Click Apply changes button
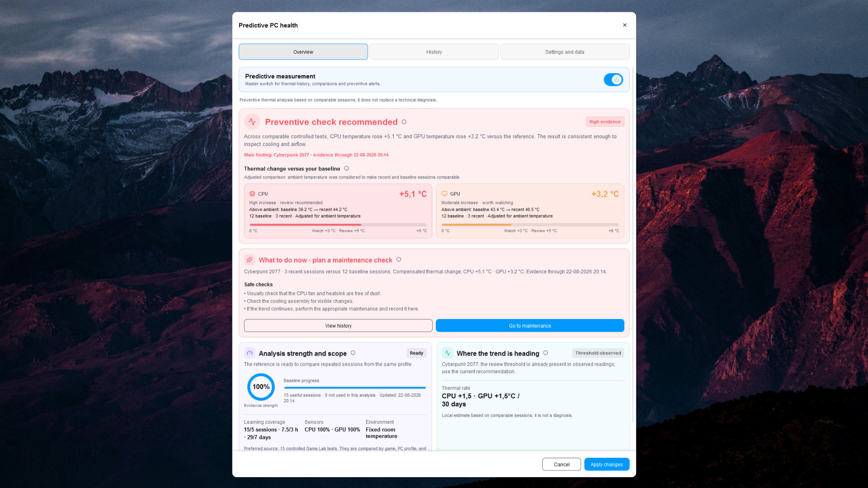 [607, 465]
